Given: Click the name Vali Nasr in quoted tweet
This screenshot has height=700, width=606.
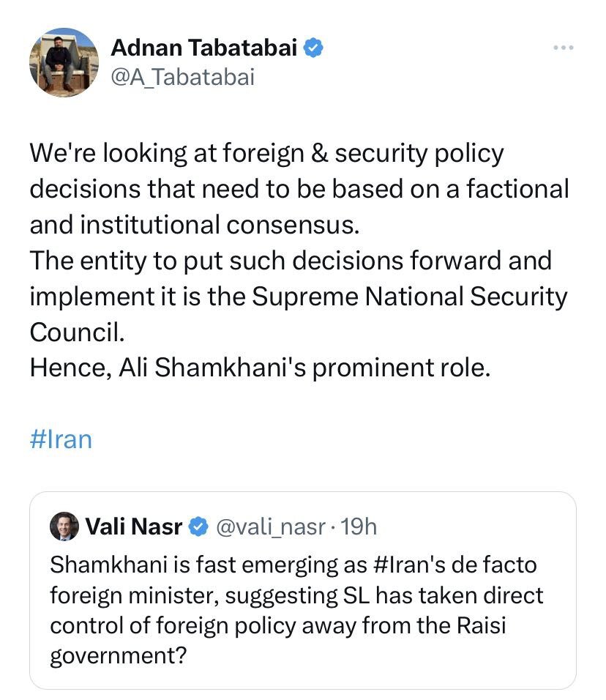Looking at the screenshot, I should pos(135,526).
